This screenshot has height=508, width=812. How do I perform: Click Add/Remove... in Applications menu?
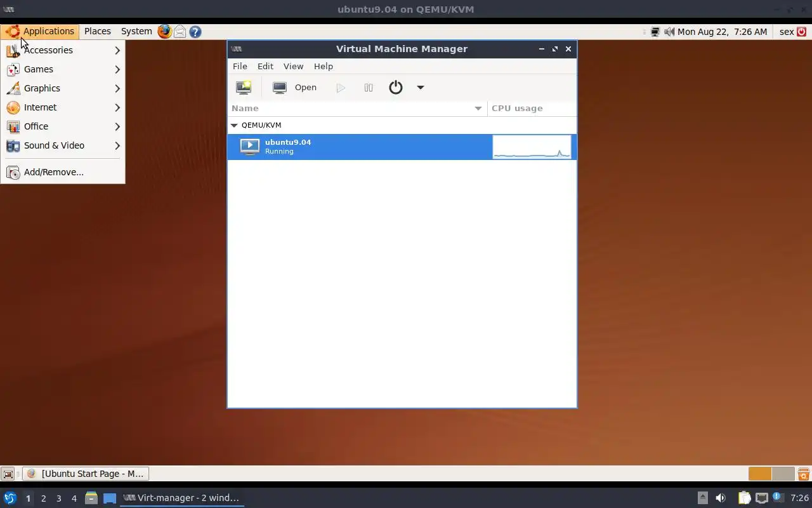[x=63, y=172]
